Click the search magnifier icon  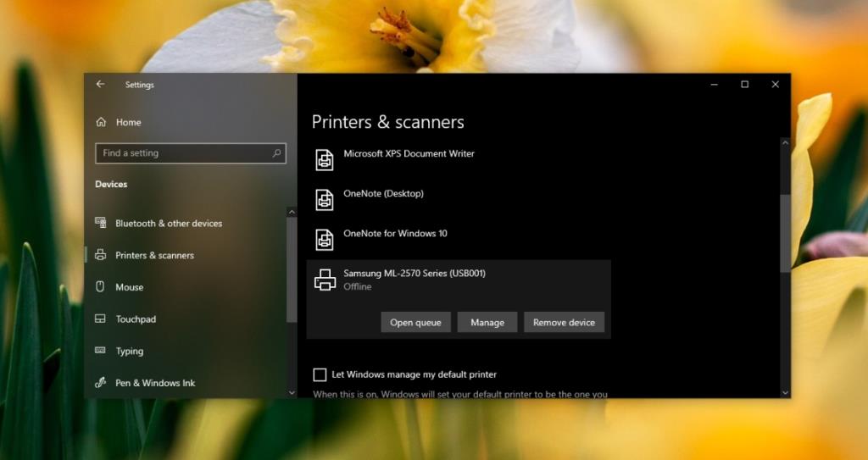(x=276, y=153)
